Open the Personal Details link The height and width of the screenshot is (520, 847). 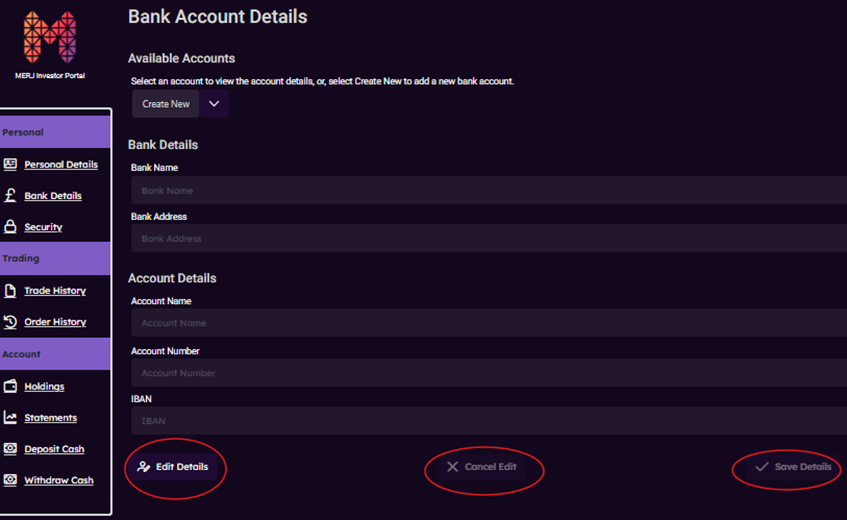(x=61, y=164)
